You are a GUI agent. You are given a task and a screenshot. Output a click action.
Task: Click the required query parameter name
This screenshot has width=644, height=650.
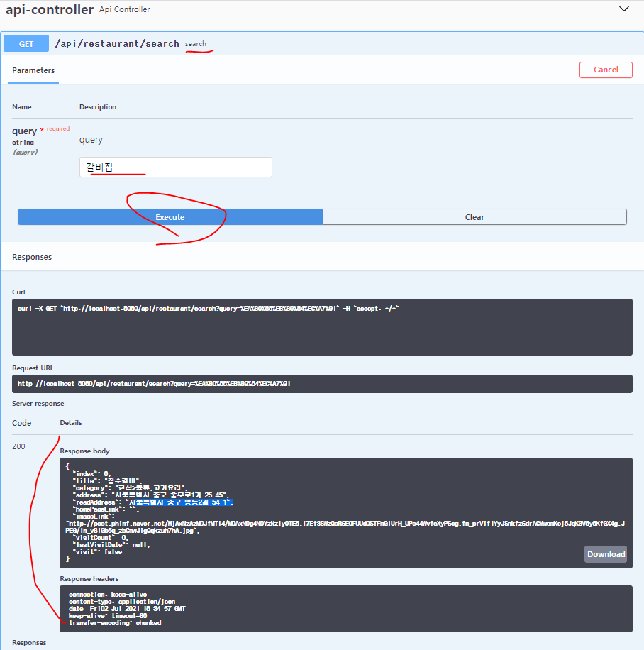pos(23,131)
